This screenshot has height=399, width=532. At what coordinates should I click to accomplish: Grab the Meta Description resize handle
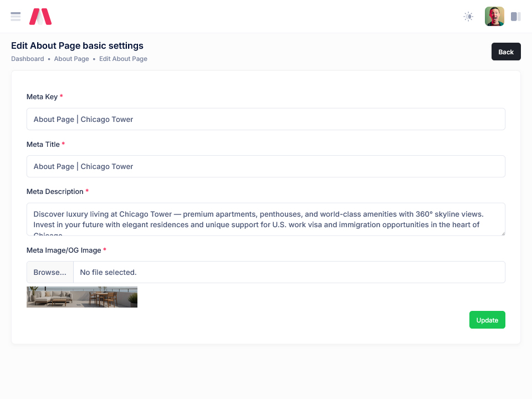(x=503, y=233)
